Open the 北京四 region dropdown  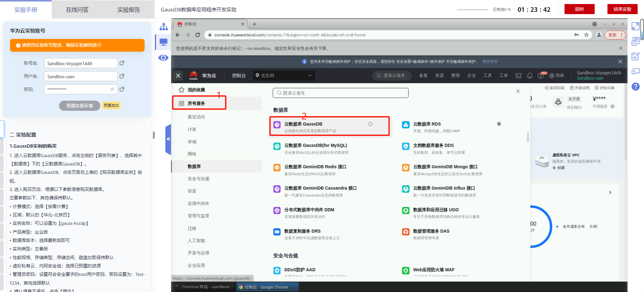[283, 76]
